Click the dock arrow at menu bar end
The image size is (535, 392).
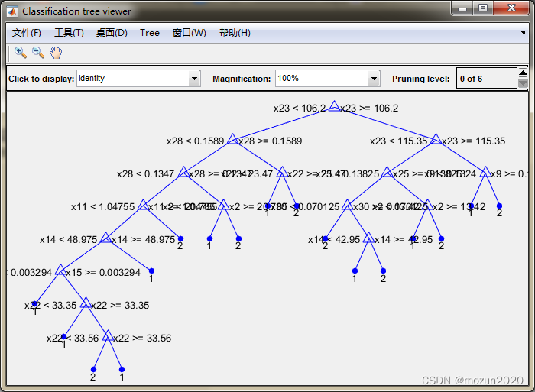pos(522,32)
